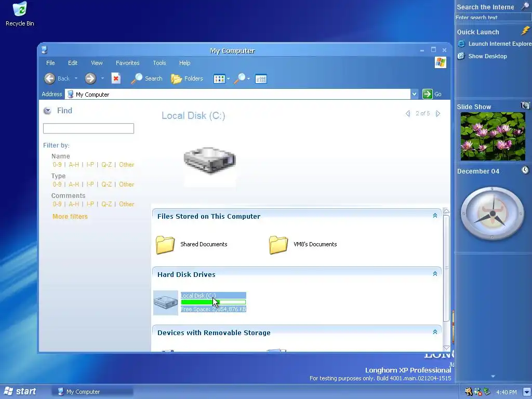Go back with the Back arrow button
532x399 pixels.
[49, 78]
